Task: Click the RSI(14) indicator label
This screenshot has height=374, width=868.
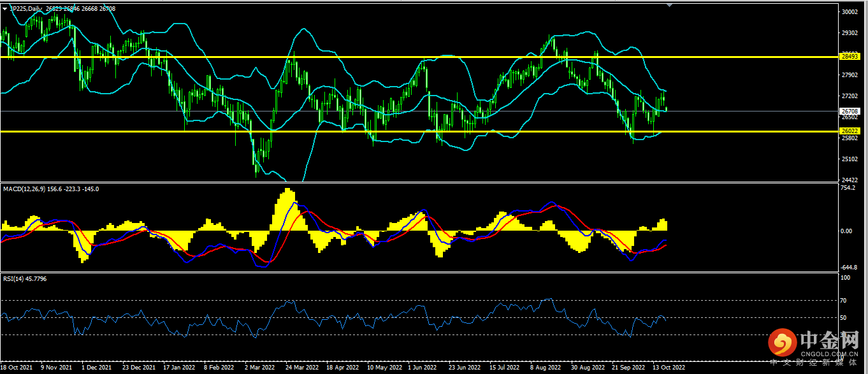Action: pos(13,279)
